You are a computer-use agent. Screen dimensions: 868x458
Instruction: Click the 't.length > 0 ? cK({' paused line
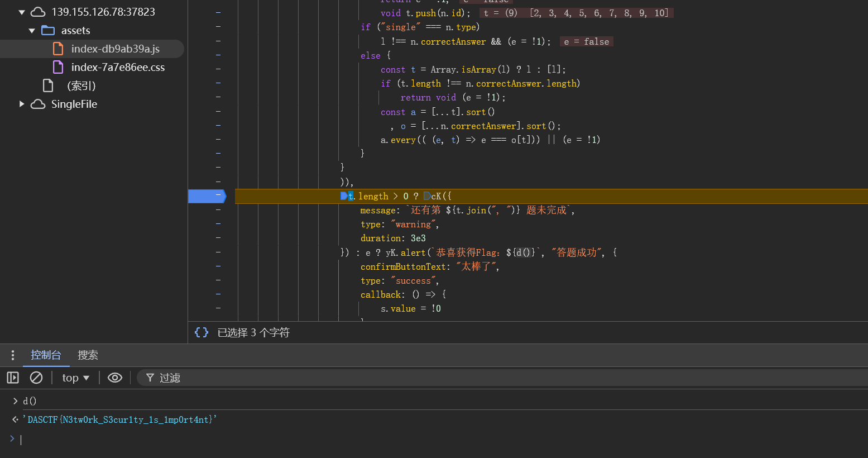[396, 196]
